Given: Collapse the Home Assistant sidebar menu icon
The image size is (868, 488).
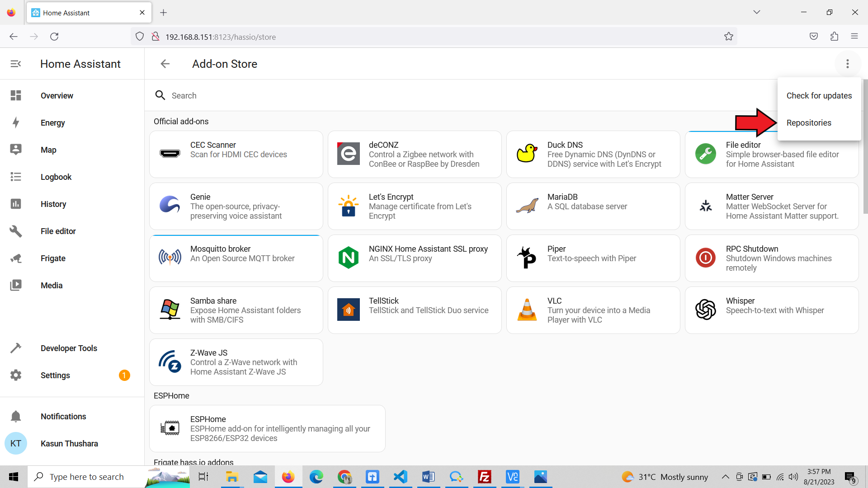Looking at the screenshot, I should point(16,64).
